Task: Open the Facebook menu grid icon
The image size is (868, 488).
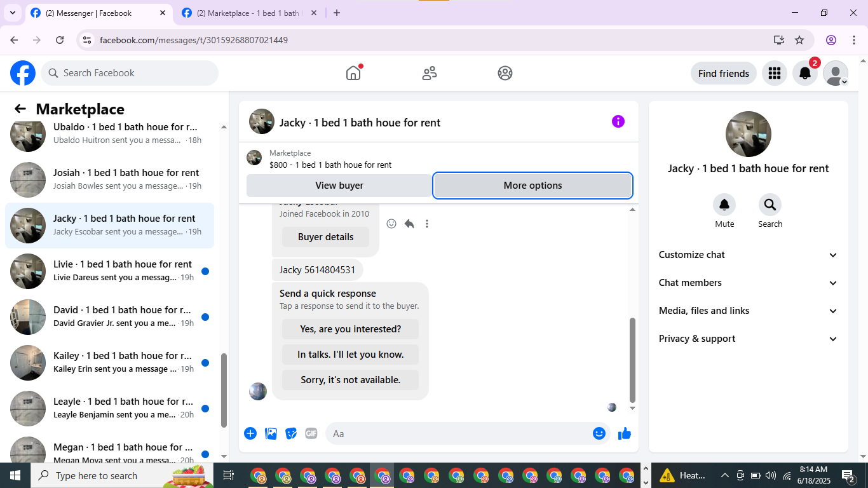Action: 774,73
